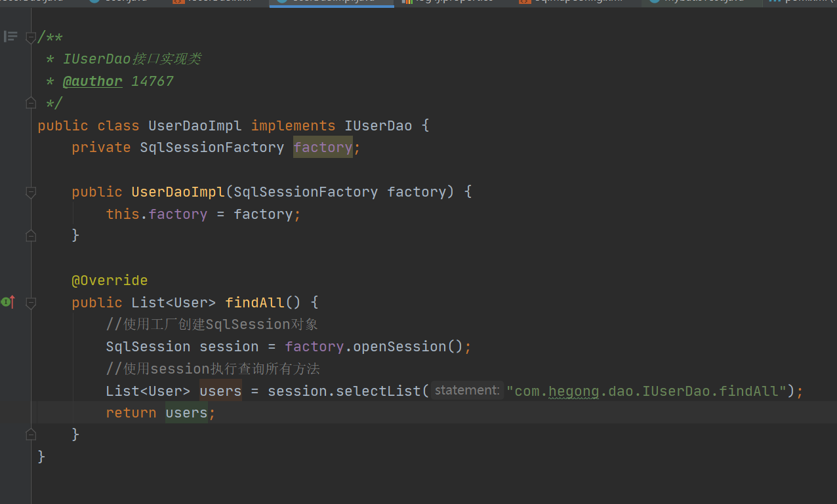Click the SqlSessionFactory type in the field declaration

(x=212, y=147)
